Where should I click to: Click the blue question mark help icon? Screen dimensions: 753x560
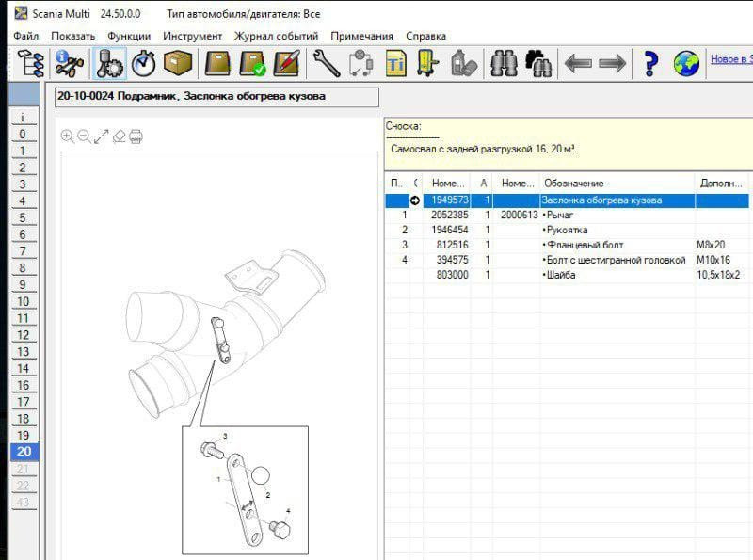click(649, 64)
